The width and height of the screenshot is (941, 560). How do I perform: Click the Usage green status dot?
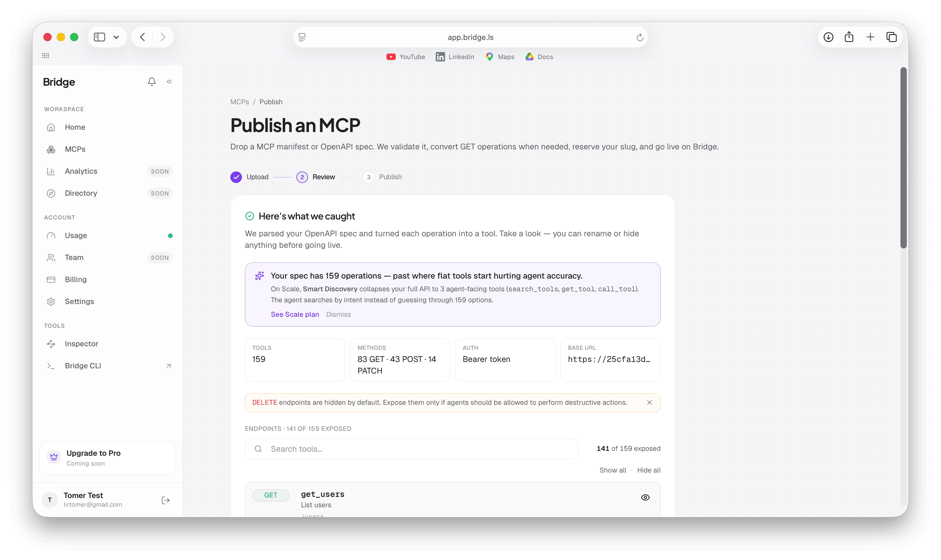(170, 235)
